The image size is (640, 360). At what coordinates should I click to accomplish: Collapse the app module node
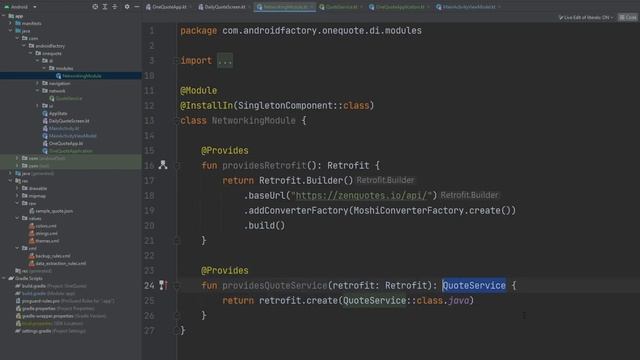[x=4, y=16]
